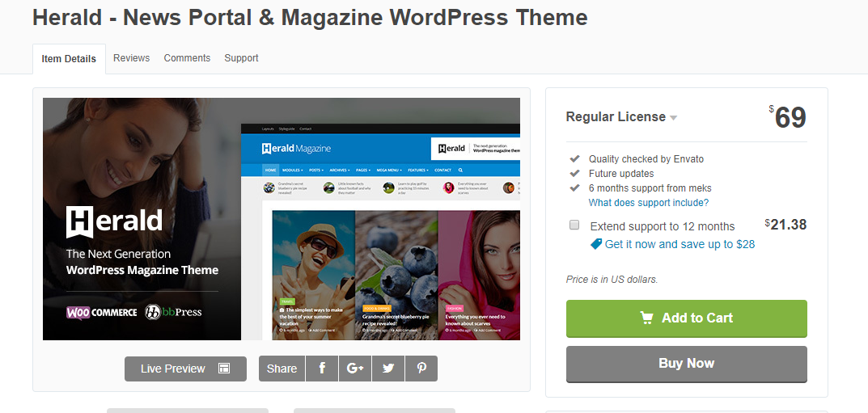Screen dimensions: 868x413
Task: Click the Share button label
Action: coord(282,369)
